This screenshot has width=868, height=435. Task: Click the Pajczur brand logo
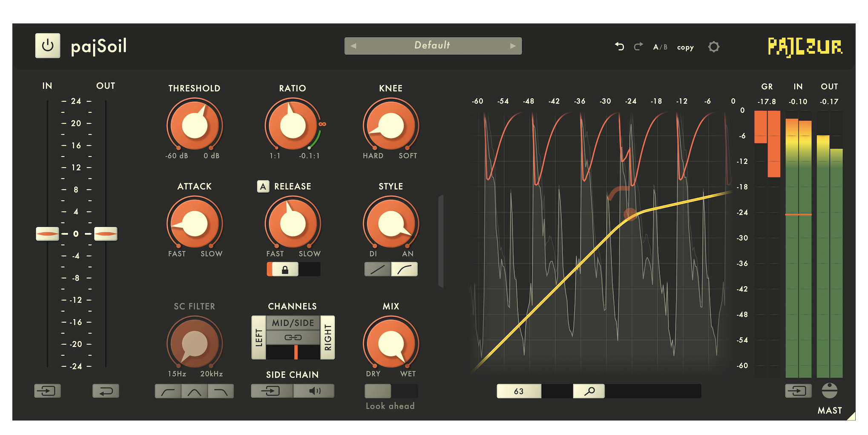point(805,47)
